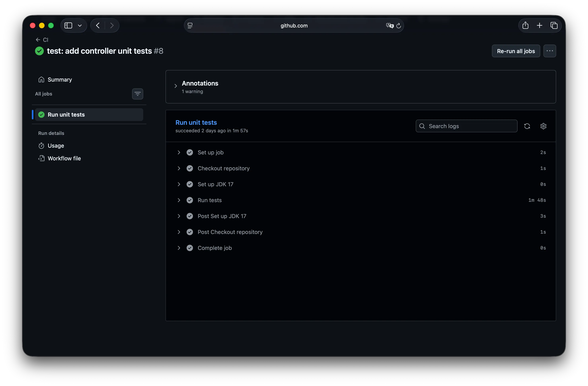Open log settings gear icon

(543, 126)
